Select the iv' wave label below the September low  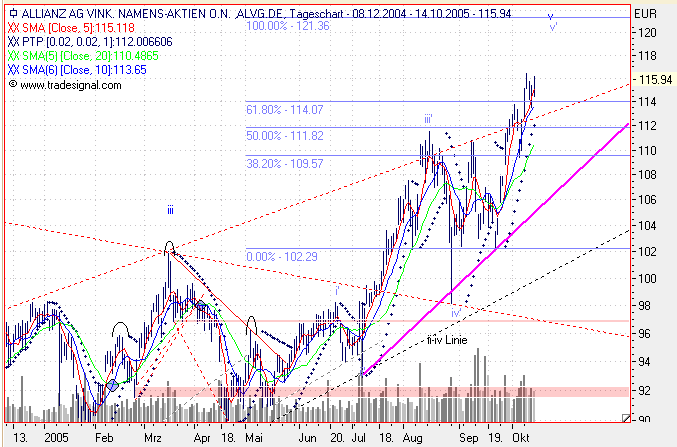(x=456, y=313)
